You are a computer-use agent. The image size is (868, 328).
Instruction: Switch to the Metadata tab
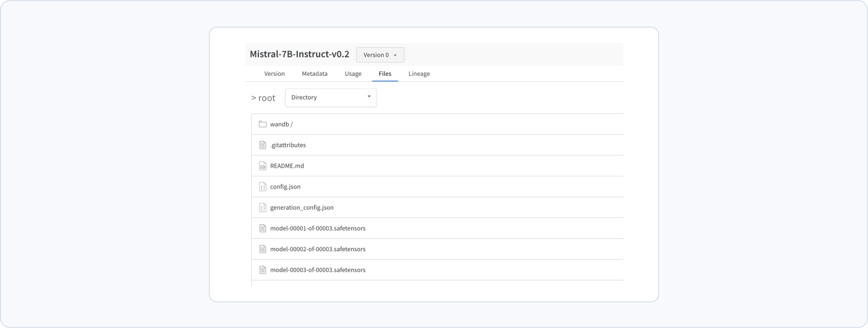point(315,74)
